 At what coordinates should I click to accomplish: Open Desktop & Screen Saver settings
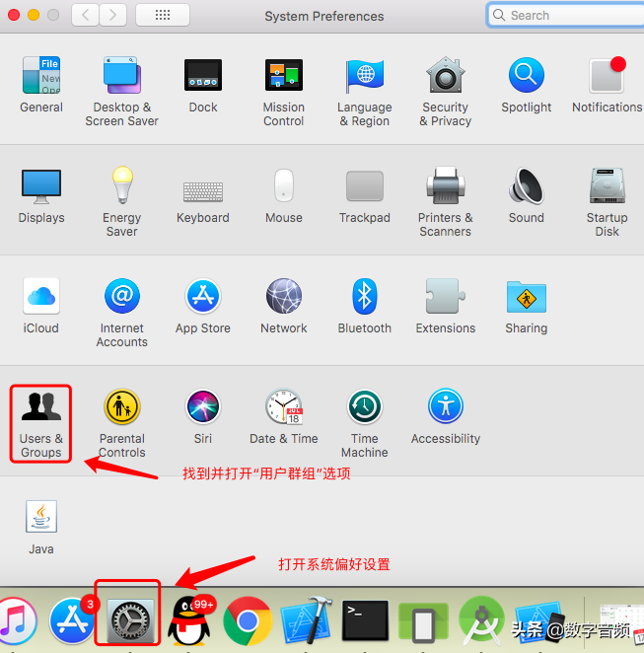(x=121, y=92)
